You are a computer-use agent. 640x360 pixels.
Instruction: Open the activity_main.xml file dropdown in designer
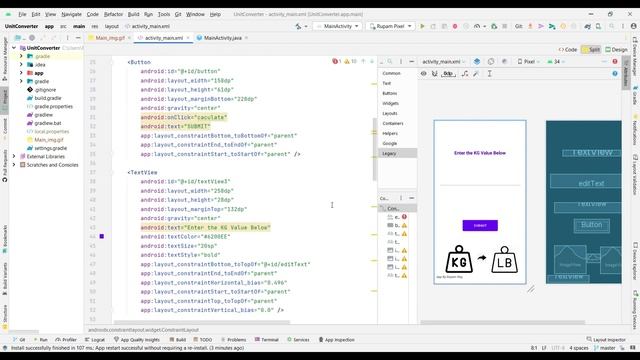coord(443,62)
